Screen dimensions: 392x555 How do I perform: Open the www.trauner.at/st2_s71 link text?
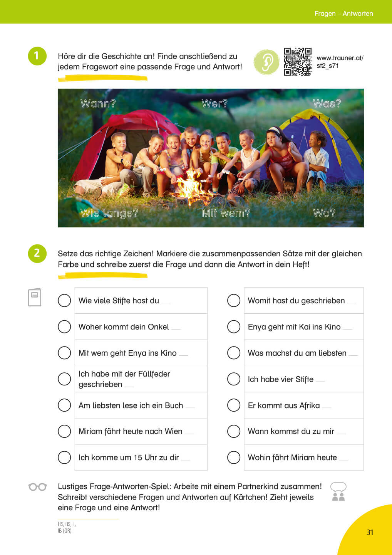[340, 62]
